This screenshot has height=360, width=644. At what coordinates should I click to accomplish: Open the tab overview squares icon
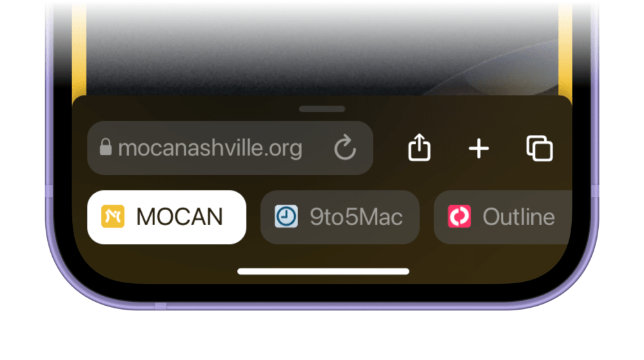[x=540, y=148]
